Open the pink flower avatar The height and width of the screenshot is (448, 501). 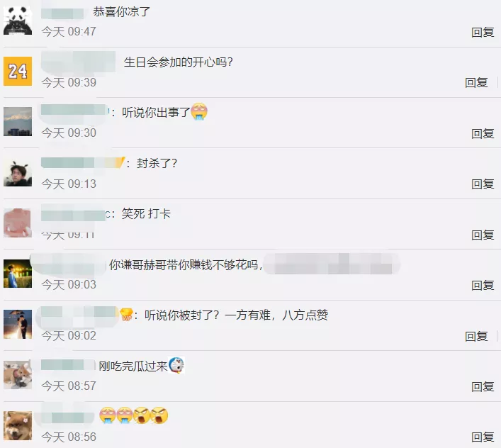(18, 223)
